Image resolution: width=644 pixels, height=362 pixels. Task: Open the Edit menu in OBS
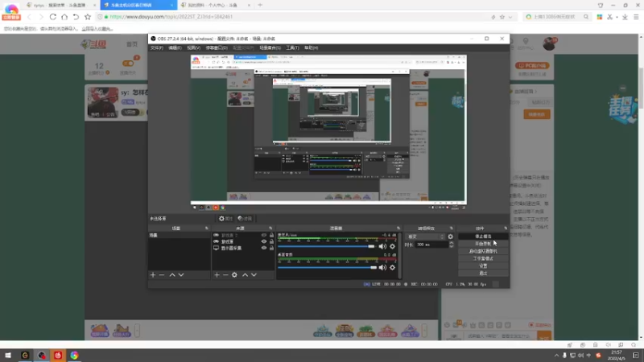click(175, 48)
